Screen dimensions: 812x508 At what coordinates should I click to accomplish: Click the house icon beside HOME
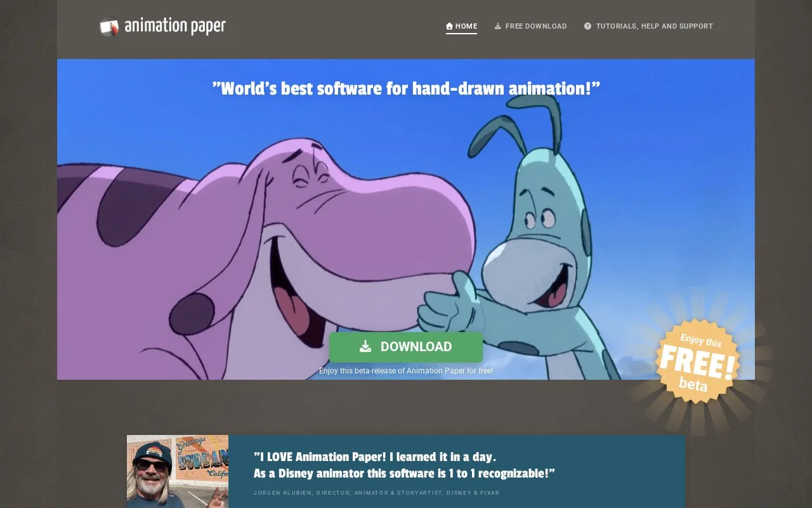click(449, 26)
